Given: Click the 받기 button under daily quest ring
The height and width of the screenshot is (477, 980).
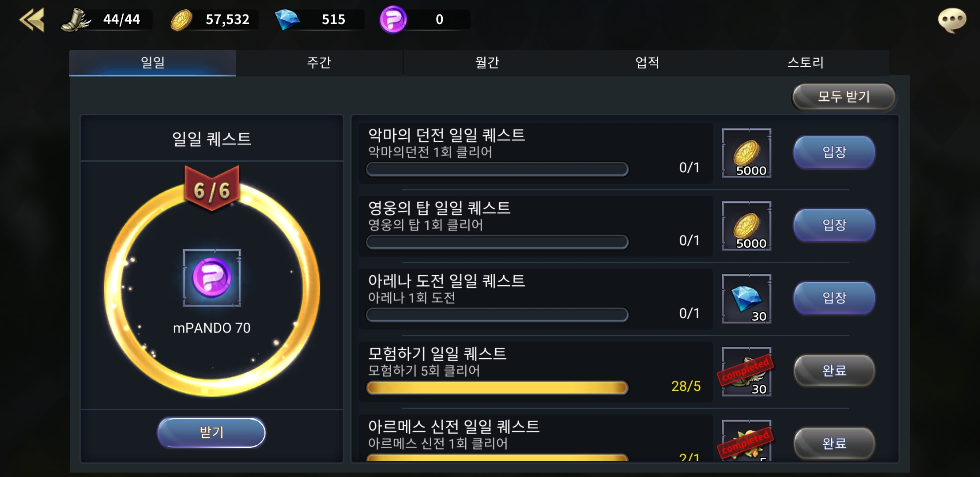Looking at the screenshot, I should pos(211,432).
